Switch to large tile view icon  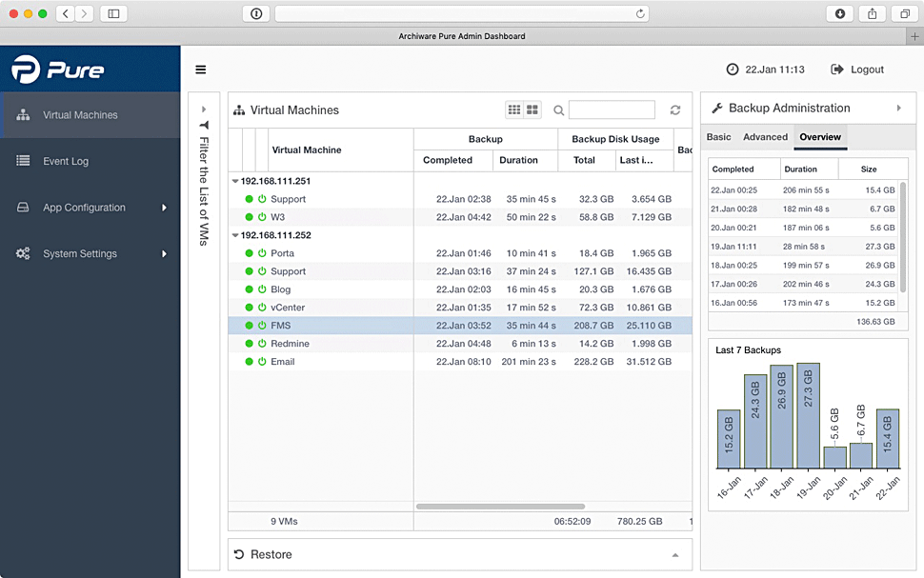click(532, 110)
